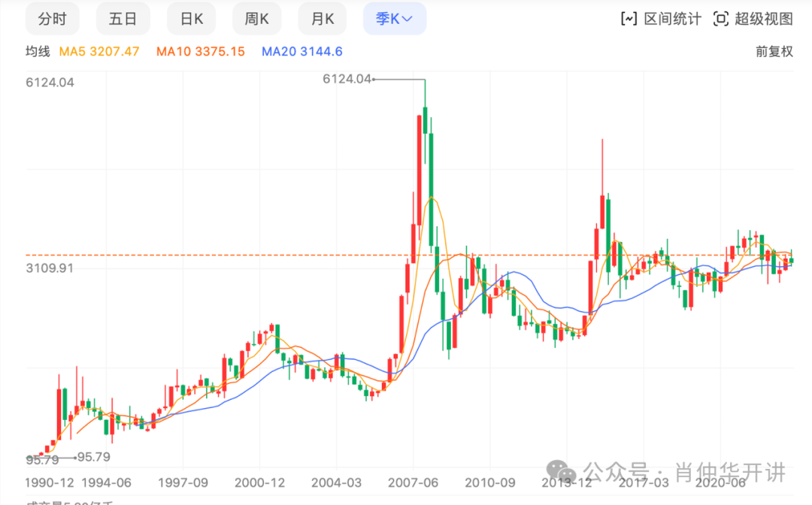Expand the 季K period dropdown
The image size is (812, 505).
click(x=394, y=19)
